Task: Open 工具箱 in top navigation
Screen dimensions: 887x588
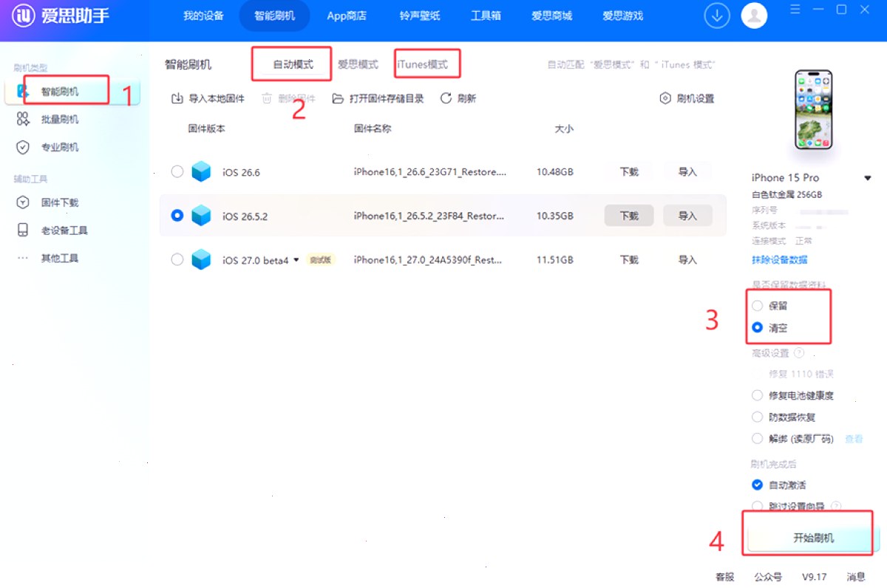Action: (x=486, y=16)
